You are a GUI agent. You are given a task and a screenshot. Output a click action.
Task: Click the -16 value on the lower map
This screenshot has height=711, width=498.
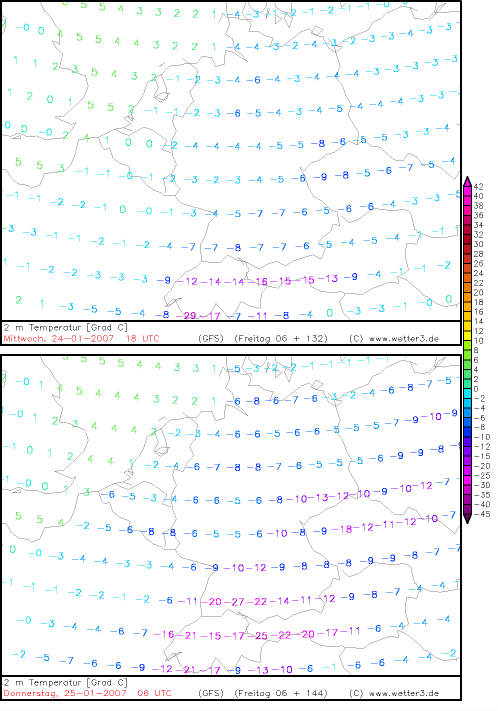click(x=164, y=634)
